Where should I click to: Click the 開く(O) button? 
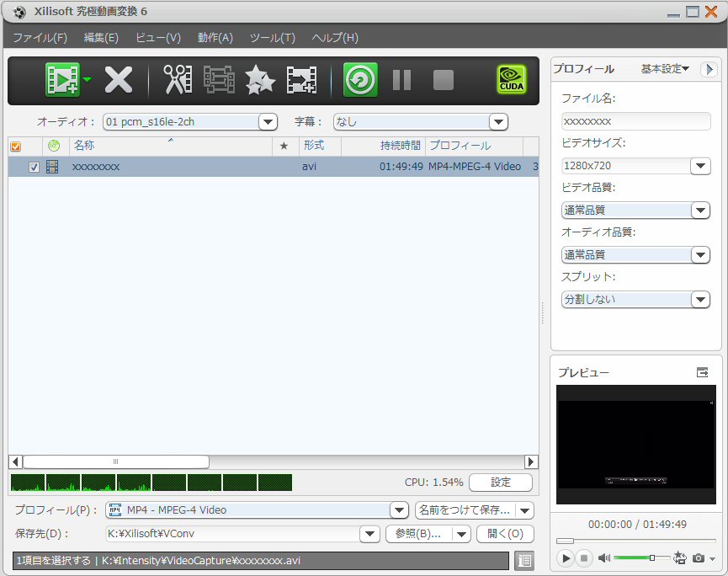click(505, 534)
